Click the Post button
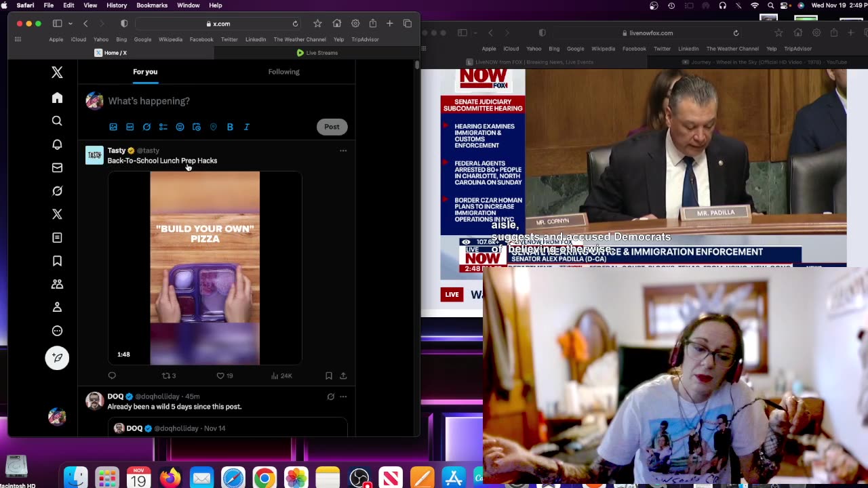The image size is (868, 488). [332, 127]
